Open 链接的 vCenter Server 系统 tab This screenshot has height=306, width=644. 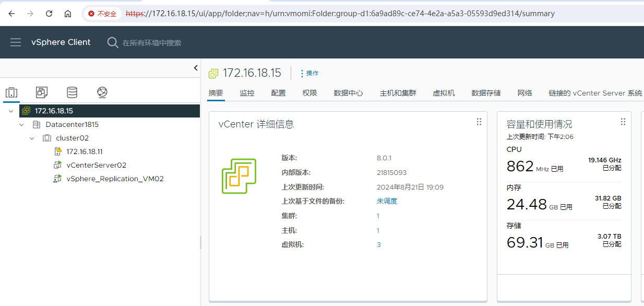coord(595,93)
